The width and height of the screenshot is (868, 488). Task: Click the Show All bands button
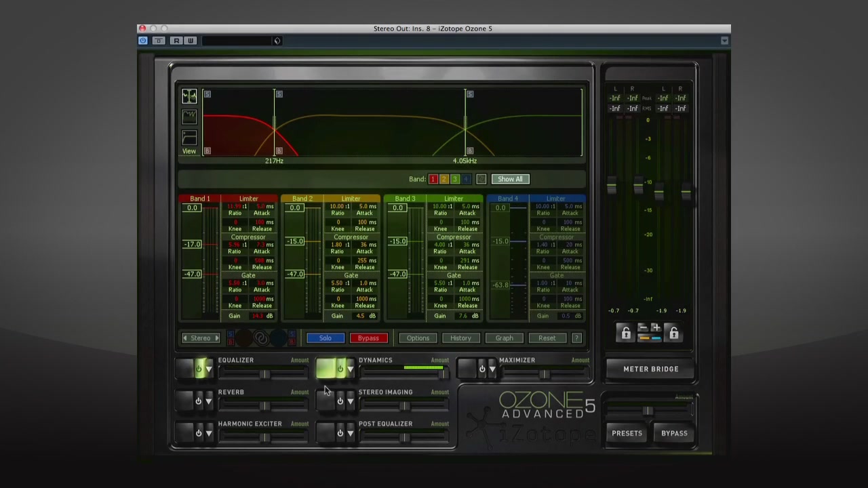pos(510,179)
